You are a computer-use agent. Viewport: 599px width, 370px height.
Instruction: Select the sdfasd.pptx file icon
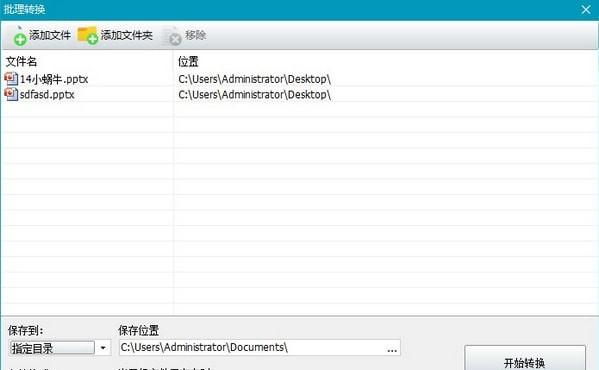[11, 94]
